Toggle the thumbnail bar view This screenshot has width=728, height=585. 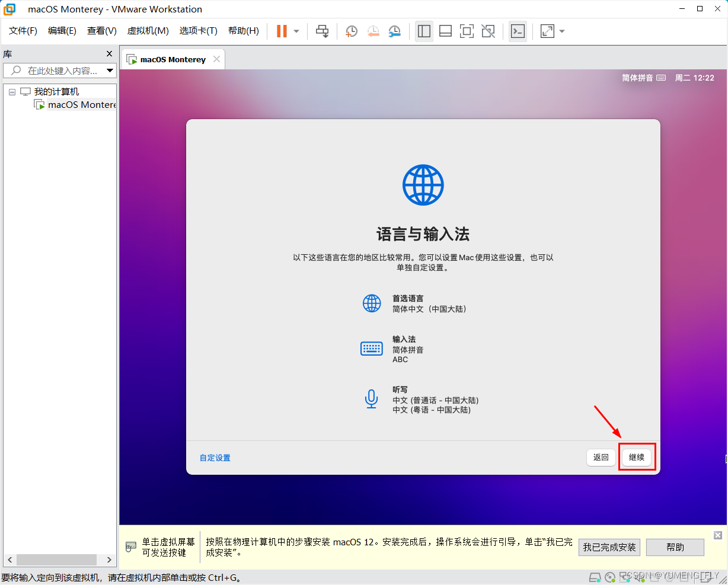coord(445,31)
